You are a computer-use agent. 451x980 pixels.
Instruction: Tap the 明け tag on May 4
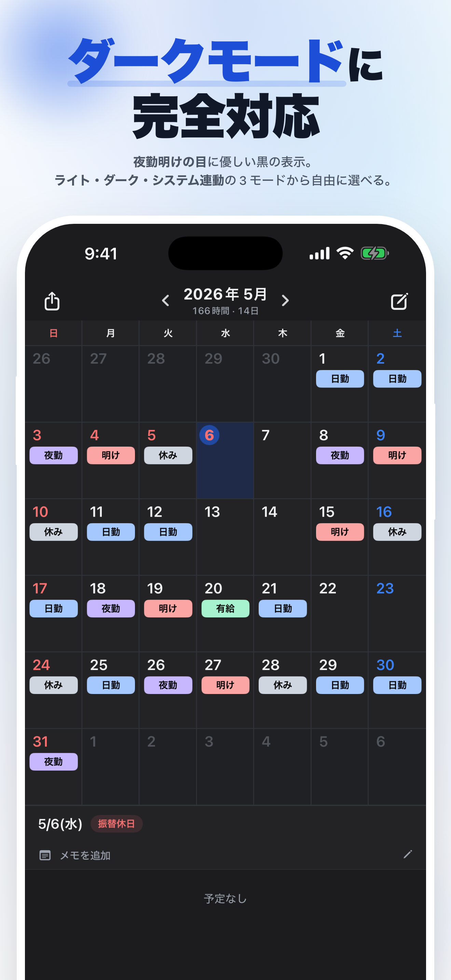click(111, 455)
